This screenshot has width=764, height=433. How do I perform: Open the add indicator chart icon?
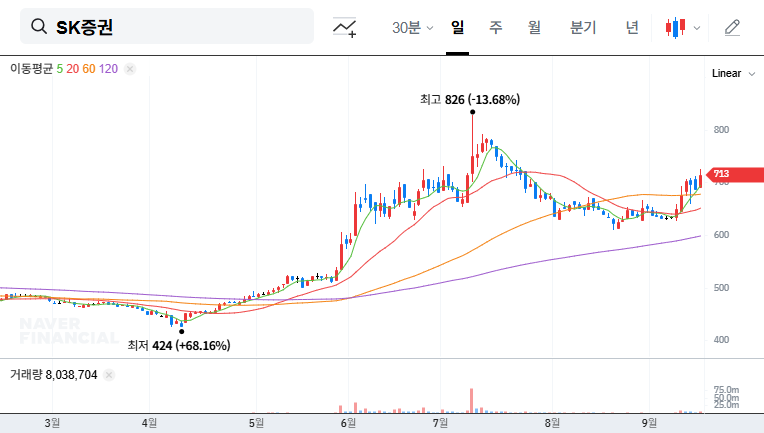click(x=344, y=27)
